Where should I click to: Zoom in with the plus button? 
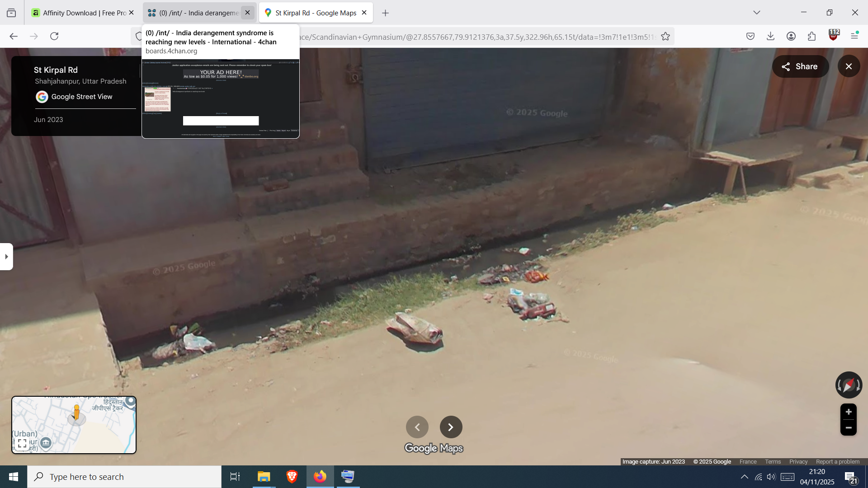click(849, 412)
